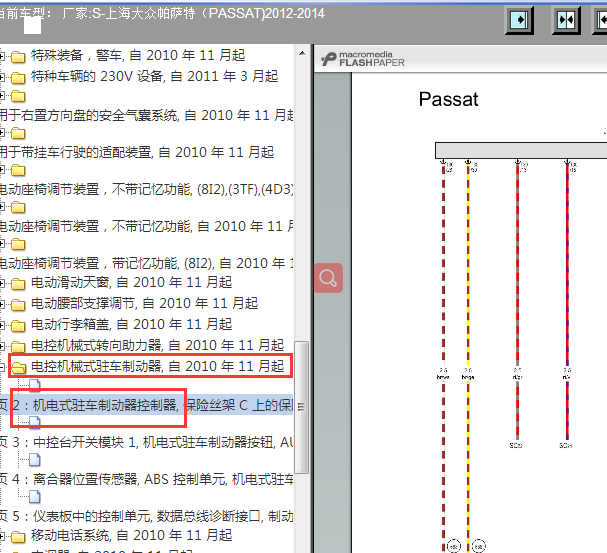This screenshot has width=607, height=553.
Task: Open 电动座椅调节装置 不带记忆功能 (8I2),(3TF) entry
Action: [146, 190]
